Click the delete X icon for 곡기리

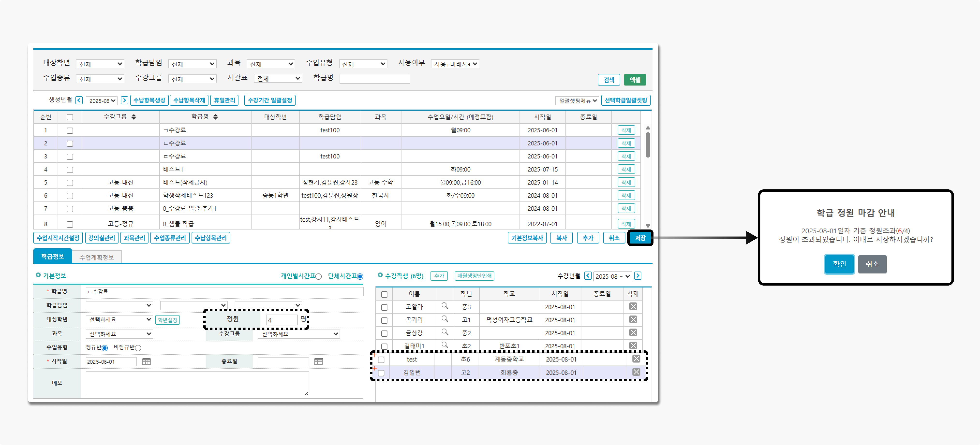click(633, 320)
